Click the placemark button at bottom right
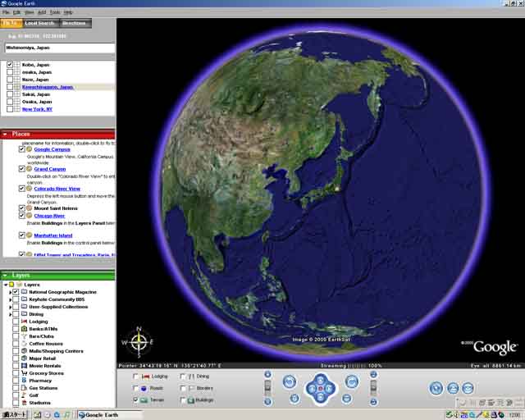Screen dimensions: 525x420 (x=436, y=388)
